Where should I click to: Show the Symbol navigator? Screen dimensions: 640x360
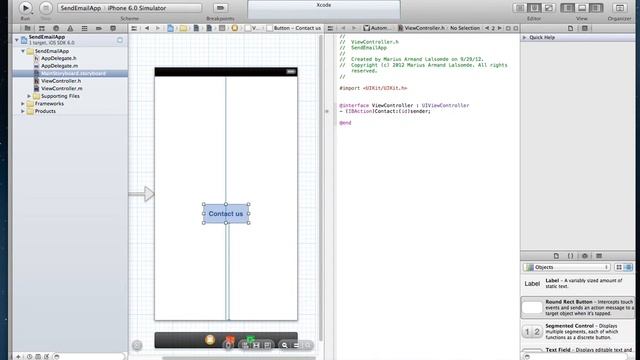click(x=42, y=28)
